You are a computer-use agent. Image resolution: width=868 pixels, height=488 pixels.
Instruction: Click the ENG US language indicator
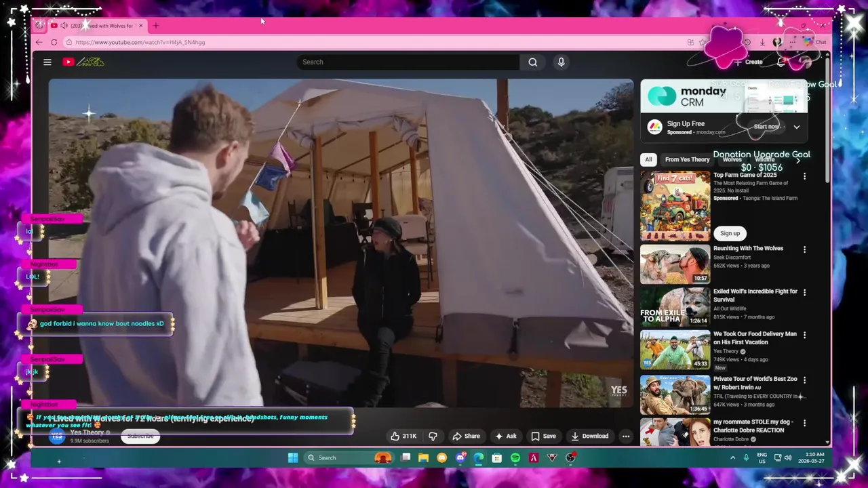click(762, 457)
